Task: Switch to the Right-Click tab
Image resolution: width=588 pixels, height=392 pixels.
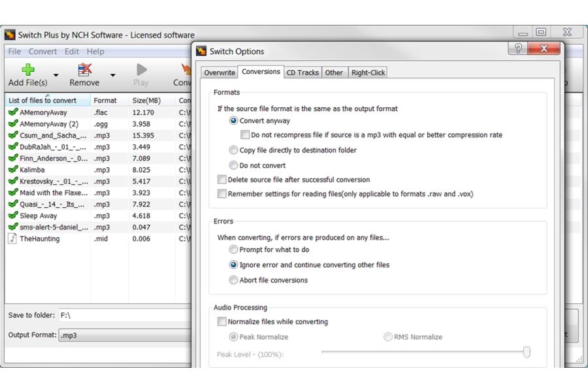Action: coord(368,73)
